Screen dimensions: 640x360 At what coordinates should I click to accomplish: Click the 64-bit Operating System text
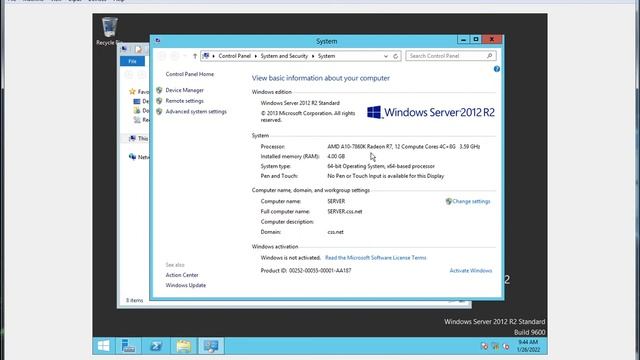[381, 166]
